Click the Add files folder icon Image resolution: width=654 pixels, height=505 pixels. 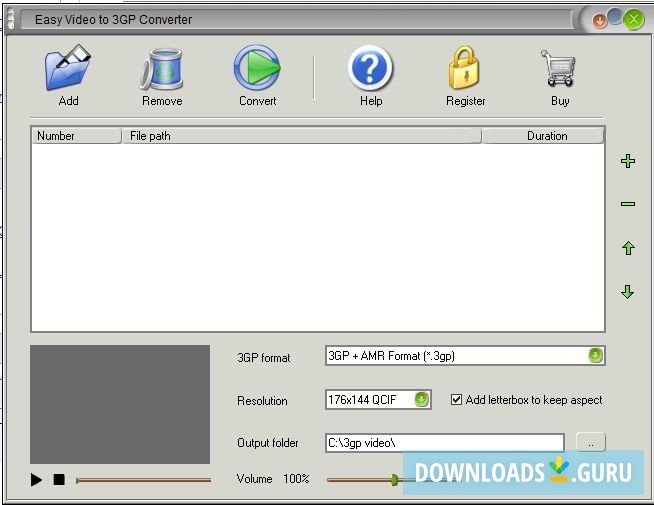(68, 68)
